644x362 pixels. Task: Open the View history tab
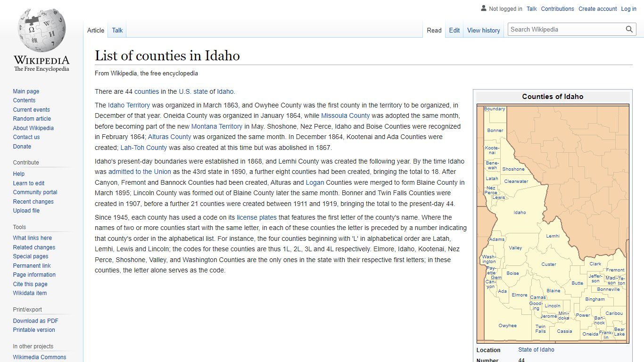(x=484, y=30)
